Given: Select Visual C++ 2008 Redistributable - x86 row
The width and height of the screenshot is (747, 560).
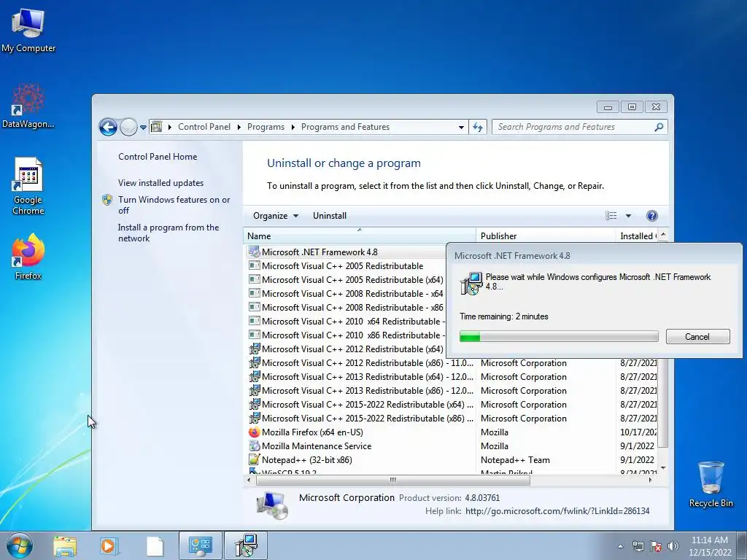Looking at the screenshot, I should click(346, 307).
